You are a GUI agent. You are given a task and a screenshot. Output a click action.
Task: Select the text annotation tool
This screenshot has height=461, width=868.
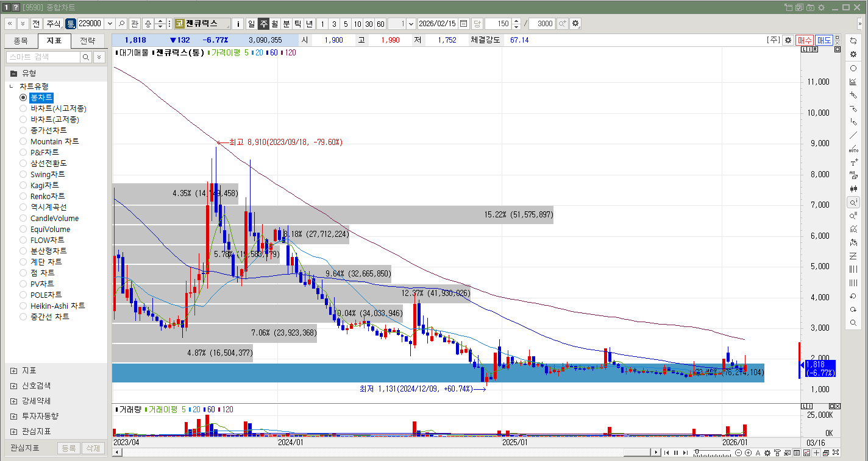(853, 163)
